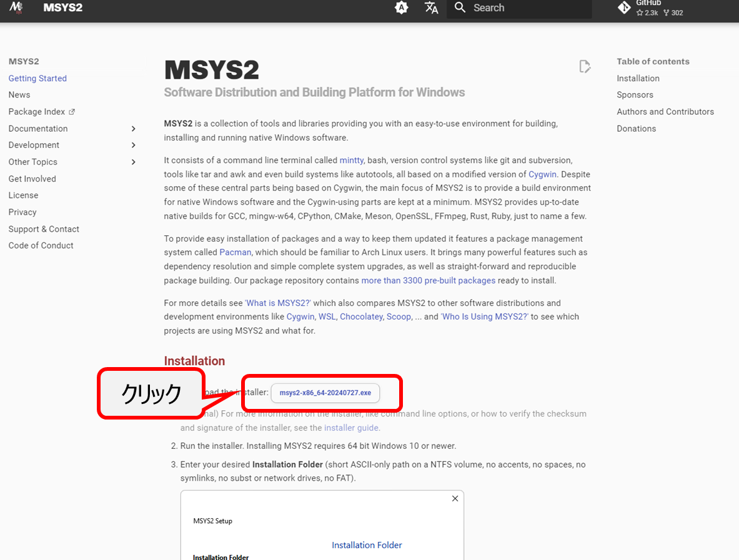Open Package Index external link

click(x=41, y=112)
